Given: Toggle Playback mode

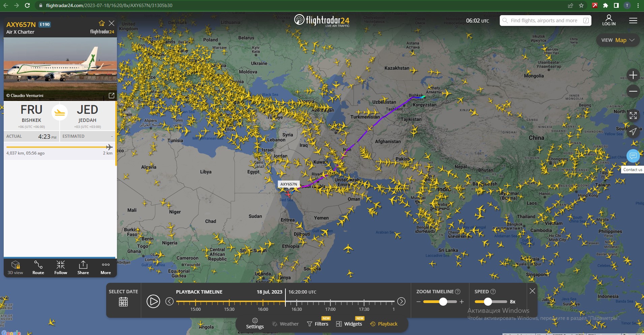Looking at the screenshot, I should point(384,324).
